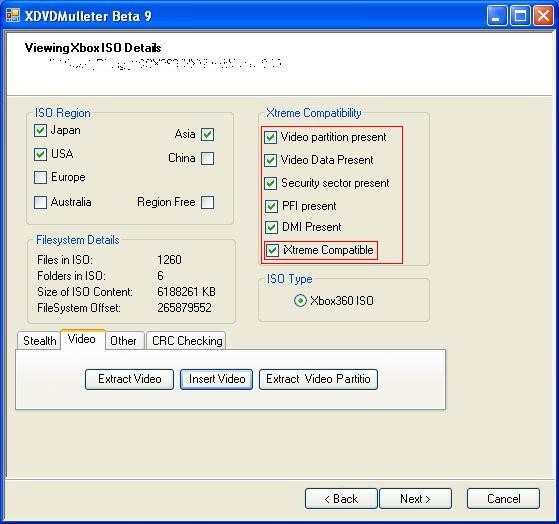559x524 pixels.
Task: Proceed with the Next button
Action: (x=415, y=498)
